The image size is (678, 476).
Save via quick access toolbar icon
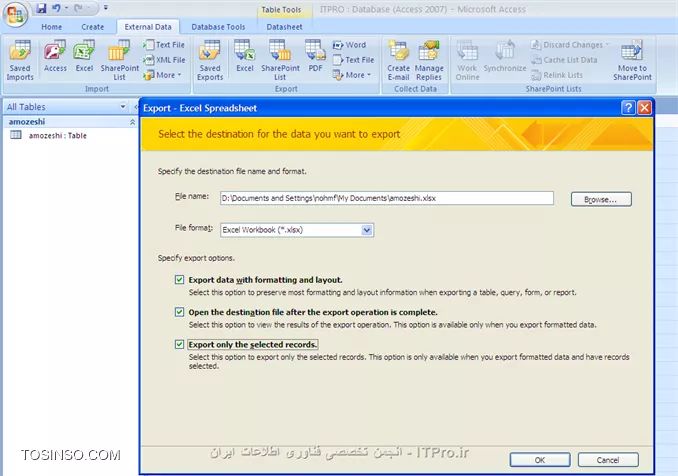[41, 8]
